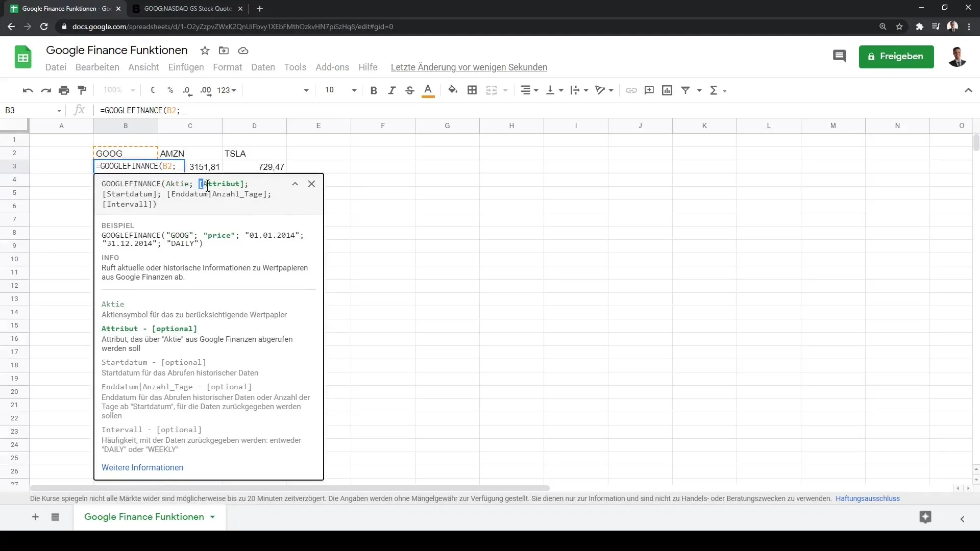Open the Bearbeiten menu
The width and height of the screenshot is (980, 551).
97,67
